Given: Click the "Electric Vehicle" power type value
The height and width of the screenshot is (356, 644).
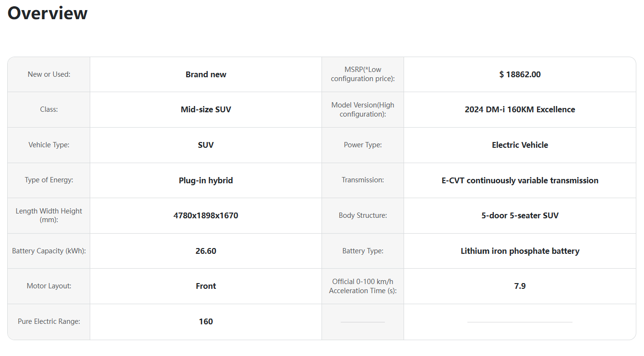Looking at the screenshot, I should [520, 145].
